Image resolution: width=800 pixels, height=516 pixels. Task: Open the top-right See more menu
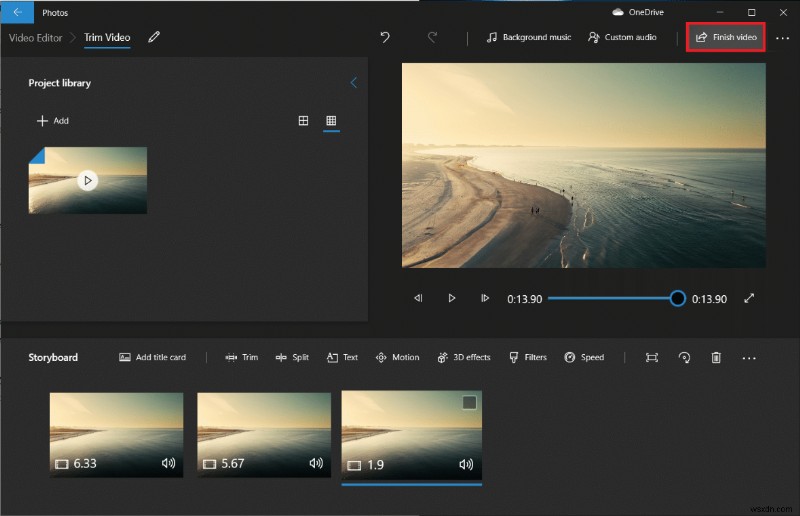pyautogui.click(x=782, y=37)
